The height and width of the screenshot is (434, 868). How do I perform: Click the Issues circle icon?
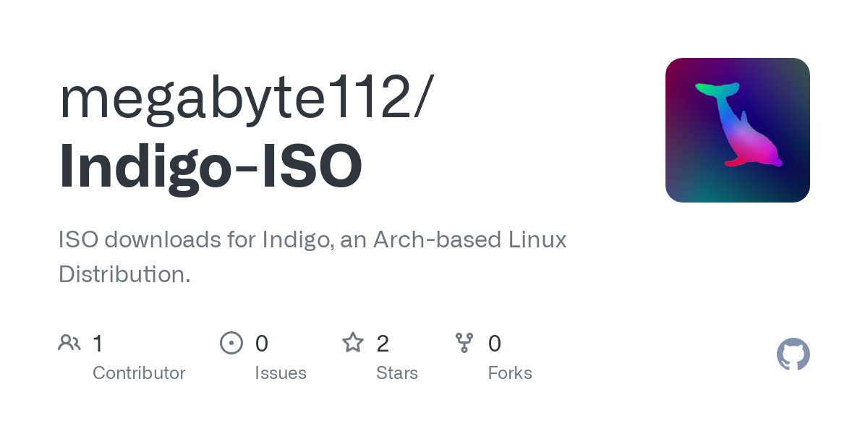(x=231, y=342)
